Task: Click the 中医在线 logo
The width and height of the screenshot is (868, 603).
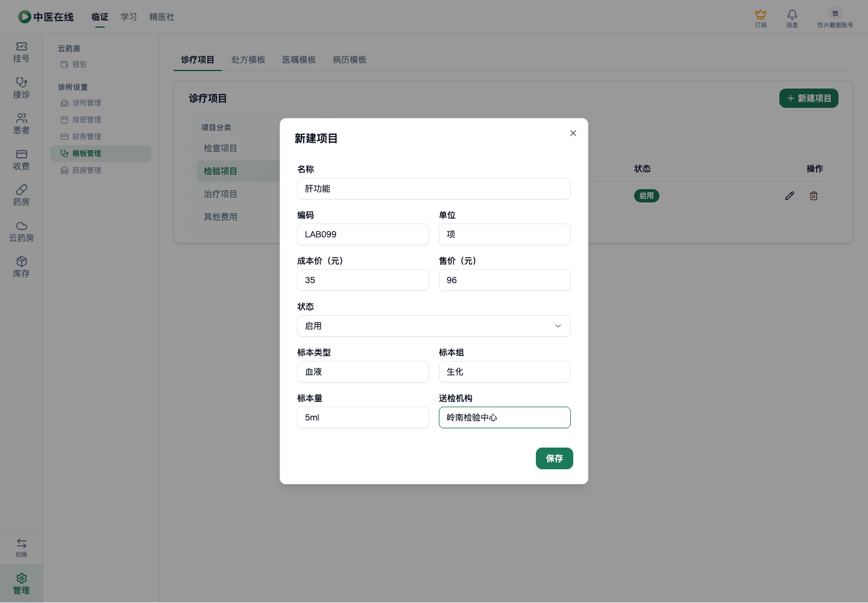Action: [x=46, y=17]
